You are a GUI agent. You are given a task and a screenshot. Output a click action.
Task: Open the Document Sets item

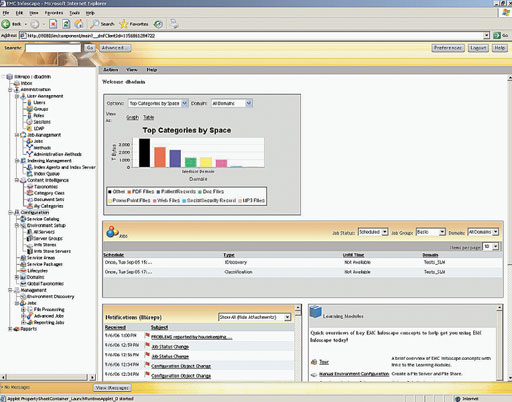coord(49,199)
